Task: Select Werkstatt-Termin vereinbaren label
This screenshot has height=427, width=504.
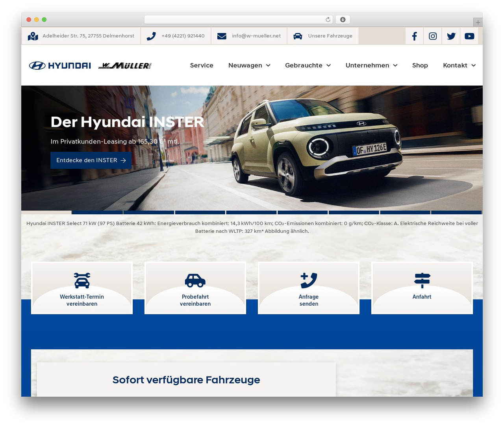Action: coord(82,300)
